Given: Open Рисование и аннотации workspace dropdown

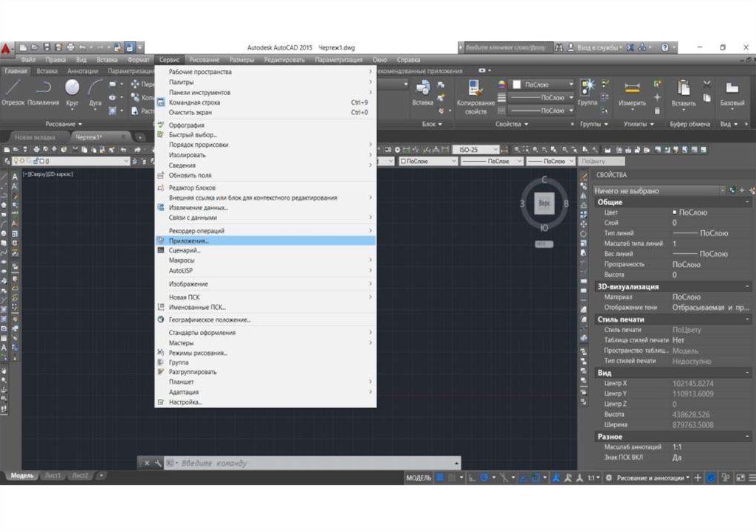Looking at the screenshot, I should point(651,478).
